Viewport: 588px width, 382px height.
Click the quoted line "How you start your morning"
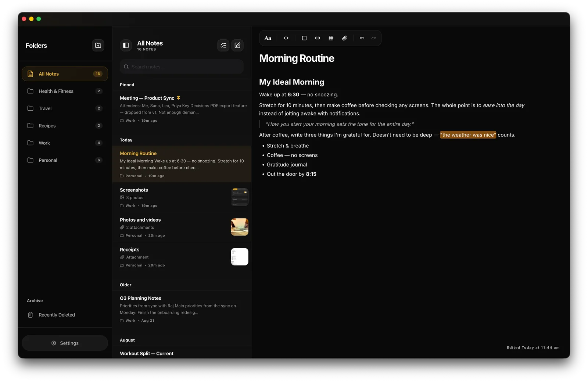click(340, 124)
